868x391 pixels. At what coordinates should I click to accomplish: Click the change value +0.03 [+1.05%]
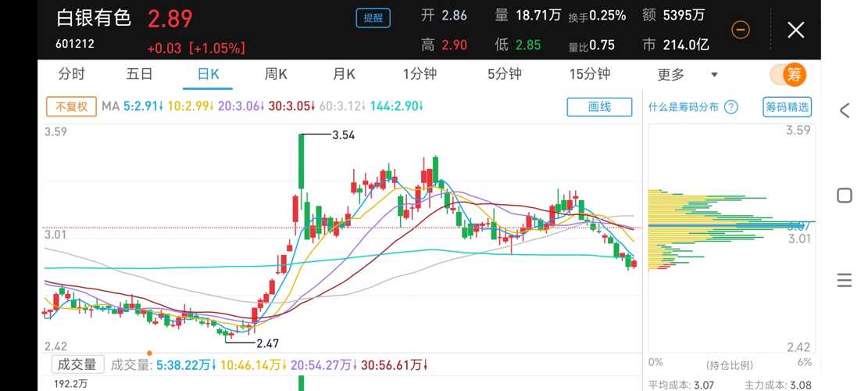(x=196, y=48)
